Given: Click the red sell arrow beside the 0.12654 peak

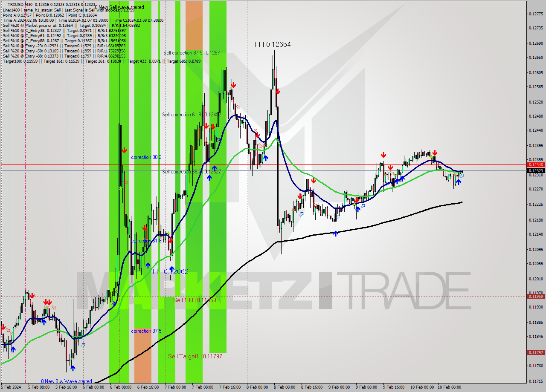Looking at the screenshot, I should point(278,91).
